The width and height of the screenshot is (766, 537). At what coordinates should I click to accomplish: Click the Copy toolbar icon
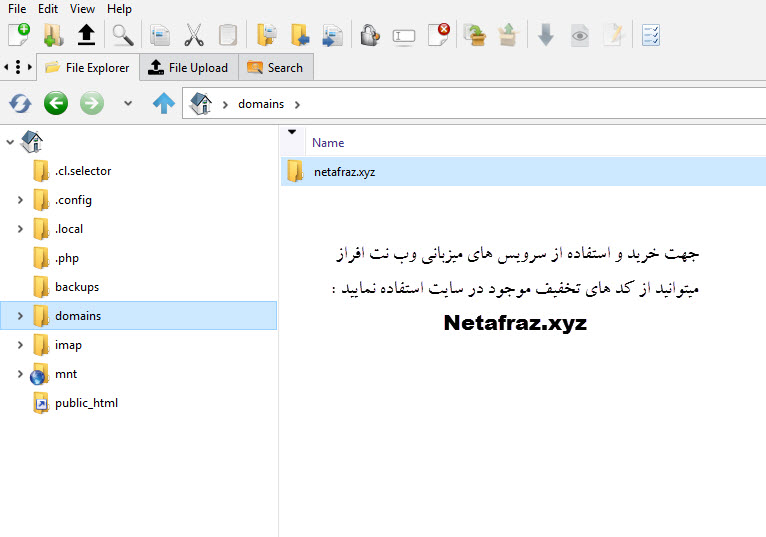pyautogui.click(x=160, y=35)
